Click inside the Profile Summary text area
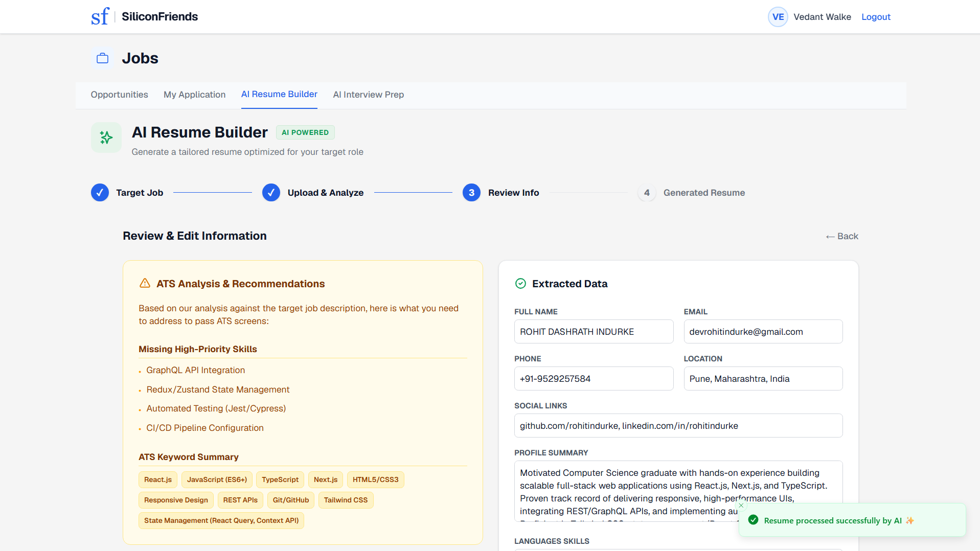Viewport: 980px width, 551px height. [x=678, y=491]
